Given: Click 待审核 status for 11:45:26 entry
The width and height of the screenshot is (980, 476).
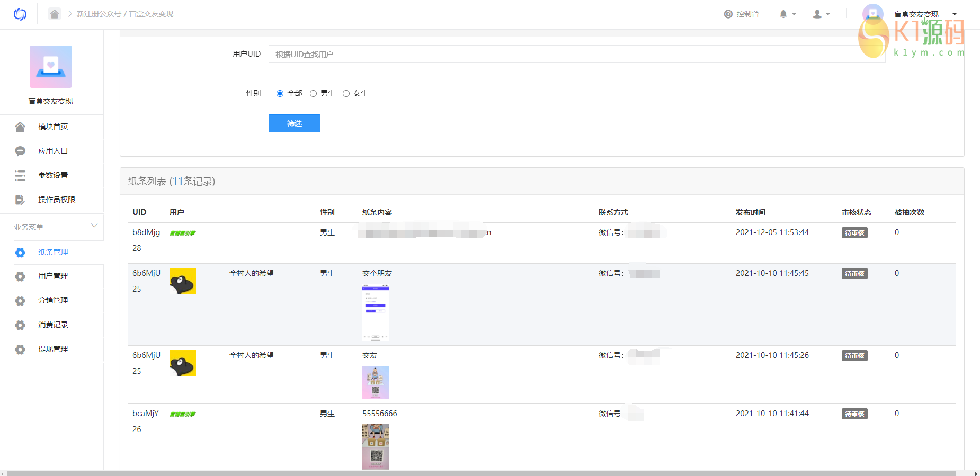Looking at the screenshot, I should [854, 356].
